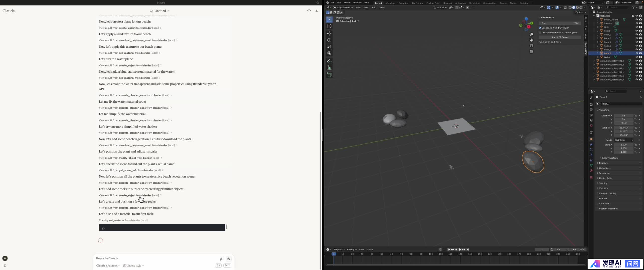Star the Claude conversation
644x270 pixels.
pos(309,11)
